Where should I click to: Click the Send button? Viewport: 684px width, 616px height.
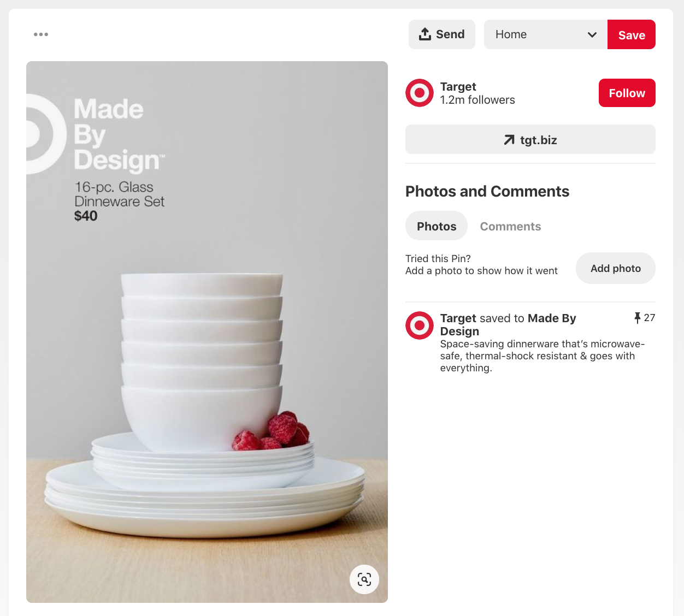(x=442, y=34)
